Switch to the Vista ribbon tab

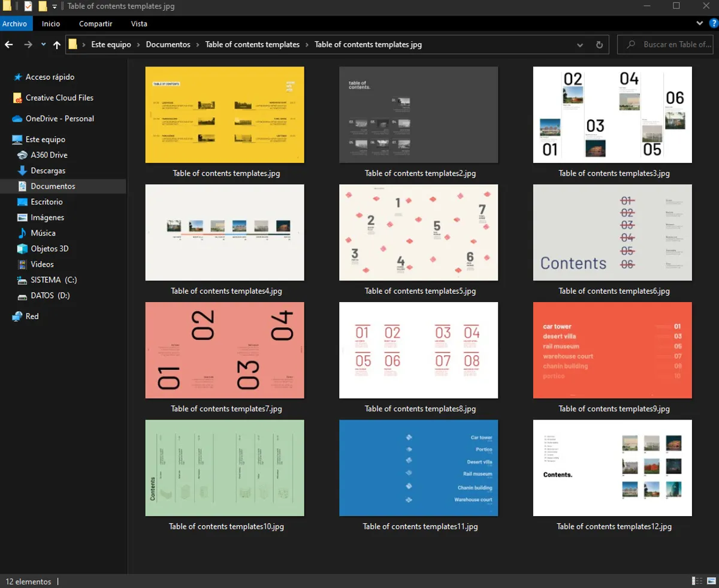click(139, 23)
